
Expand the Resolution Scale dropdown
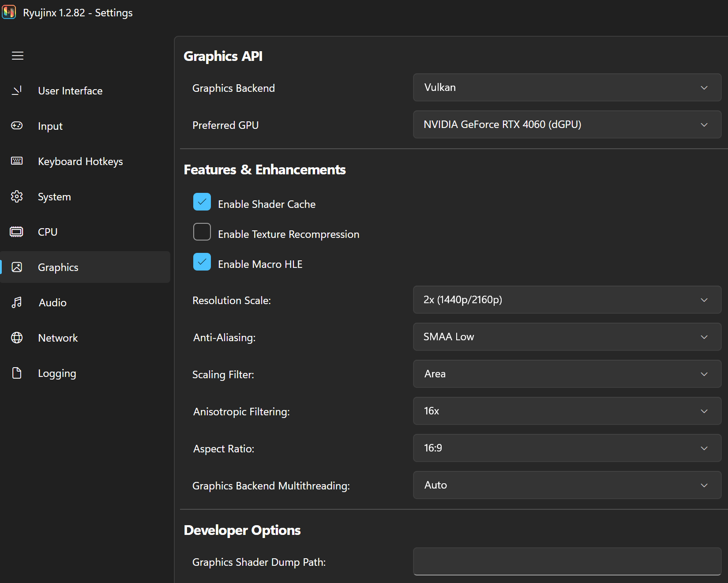tap(567, 300)
